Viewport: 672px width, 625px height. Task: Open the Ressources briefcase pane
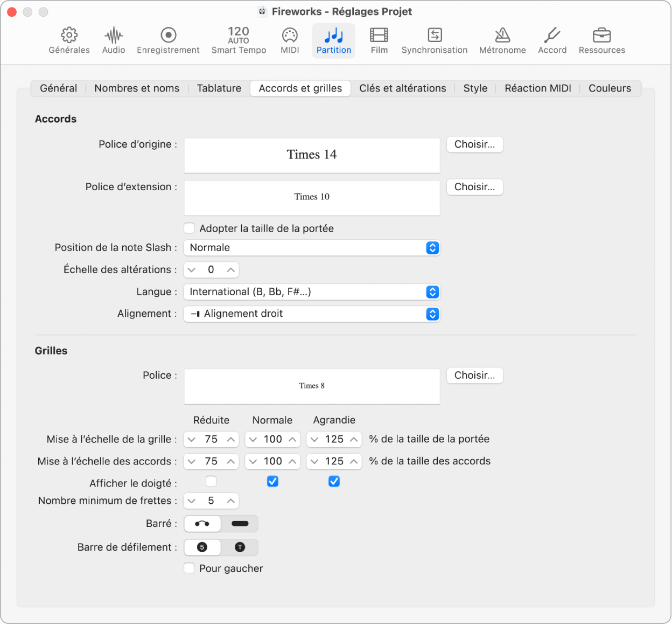click(x=601, y=41)
